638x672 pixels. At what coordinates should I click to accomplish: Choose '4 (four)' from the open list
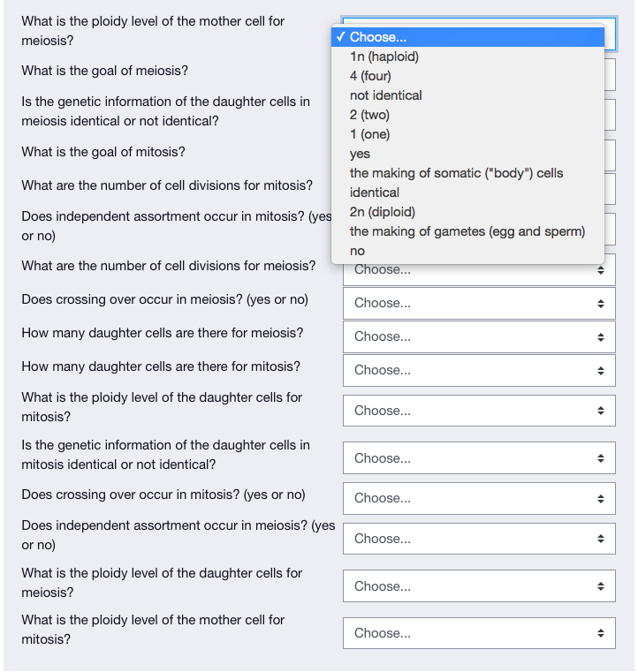[x=467, y=76]
